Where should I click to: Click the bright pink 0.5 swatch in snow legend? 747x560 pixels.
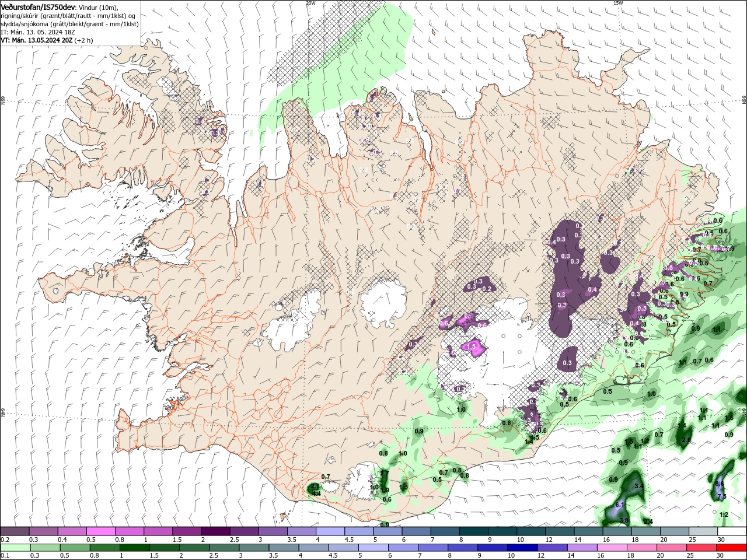click(x=100, y=531)
